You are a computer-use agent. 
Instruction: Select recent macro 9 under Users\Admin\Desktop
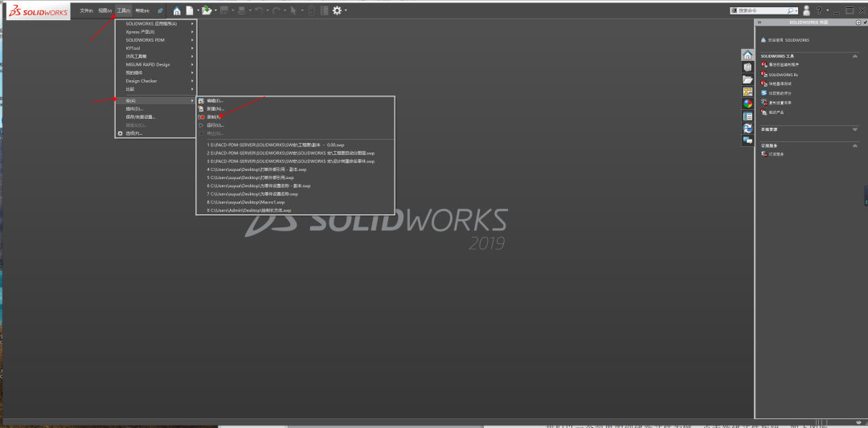296,210
